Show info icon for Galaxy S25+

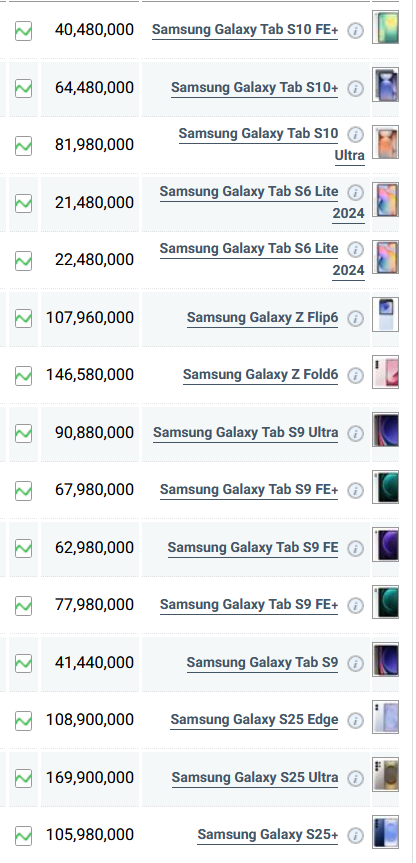pyautogui.click(x=355, y=835)
